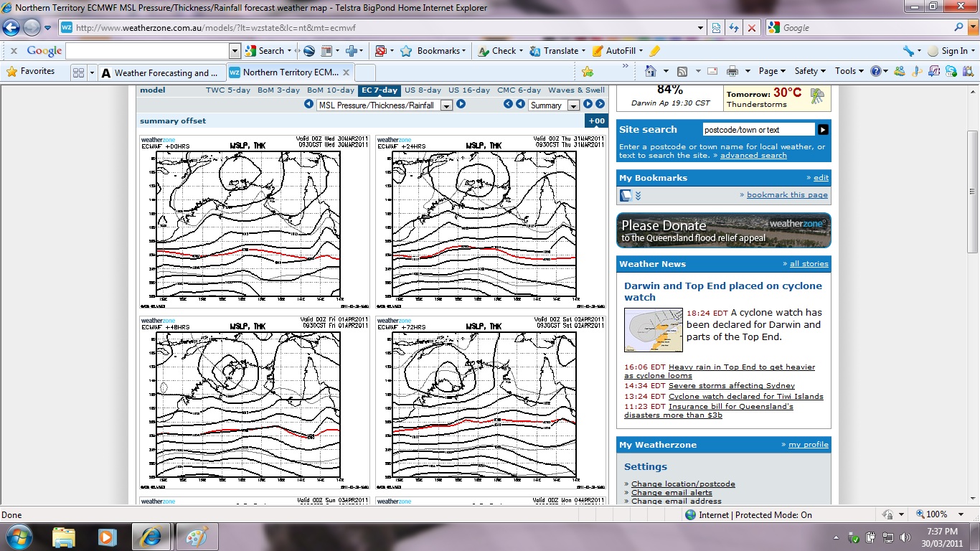The image size is (980, 551).
Task: Expand the address bar history dropdown
Action: click(701, 27)
